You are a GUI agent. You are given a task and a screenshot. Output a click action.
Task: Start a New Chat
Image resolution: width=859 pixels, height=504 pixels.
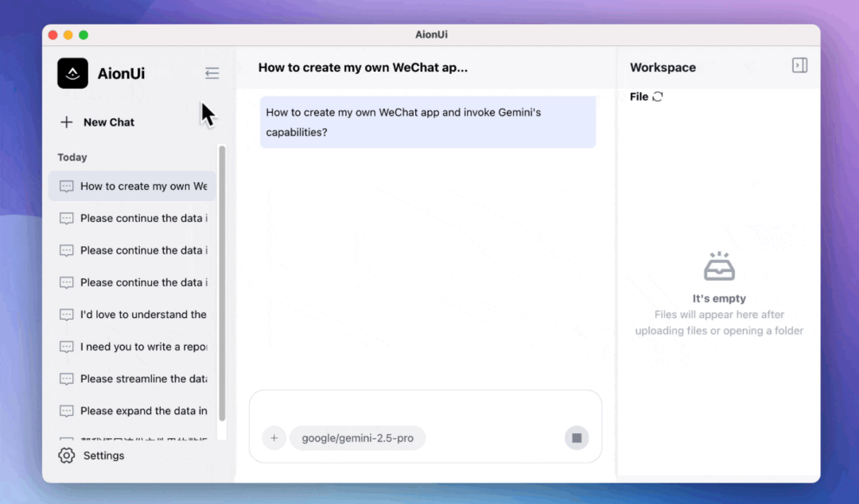tap(97, 122)
